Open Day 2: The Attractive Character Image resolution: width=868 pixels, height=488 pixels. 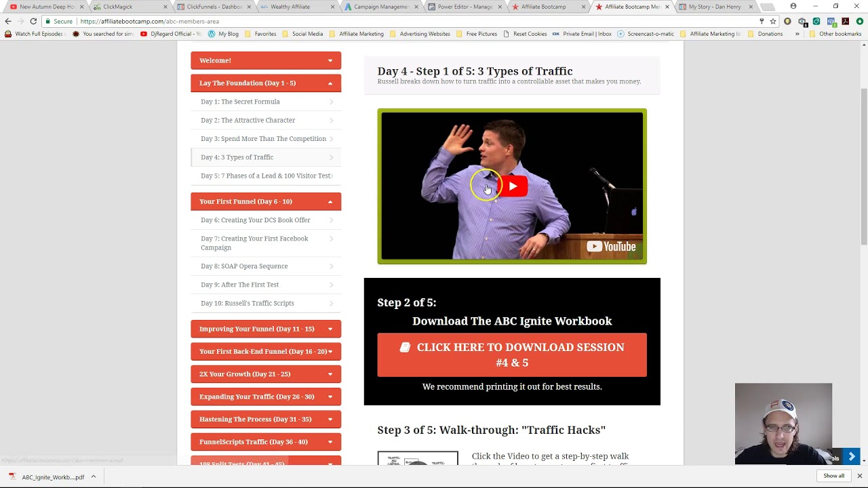tap(266, 120)
